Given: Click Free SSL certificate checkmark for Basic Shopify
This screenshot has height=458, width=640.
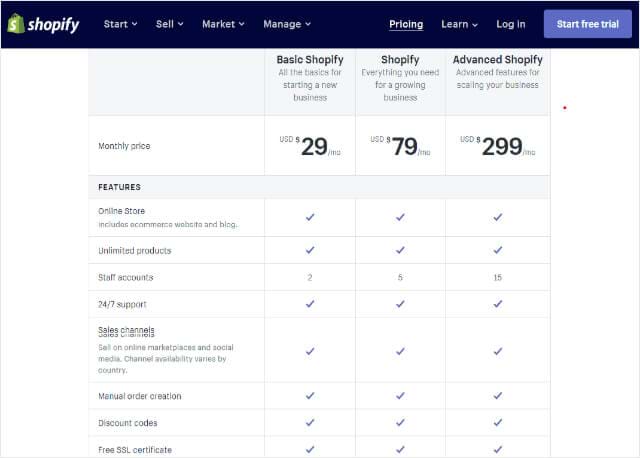Looking at the screenshot, I should (x=310, y=449).
